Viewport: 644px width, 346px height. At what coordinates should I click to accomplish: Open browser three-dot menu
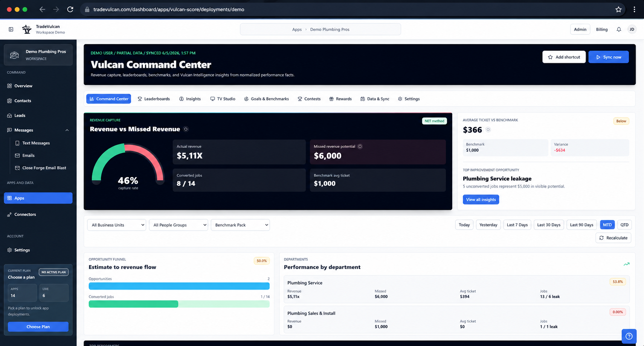(x=634, y=9)
